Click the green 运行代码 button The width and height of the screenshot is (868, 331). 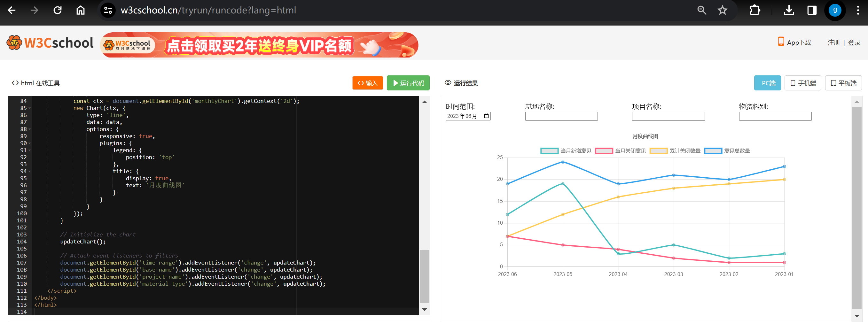pyautogui.click(x=408, y=83)
